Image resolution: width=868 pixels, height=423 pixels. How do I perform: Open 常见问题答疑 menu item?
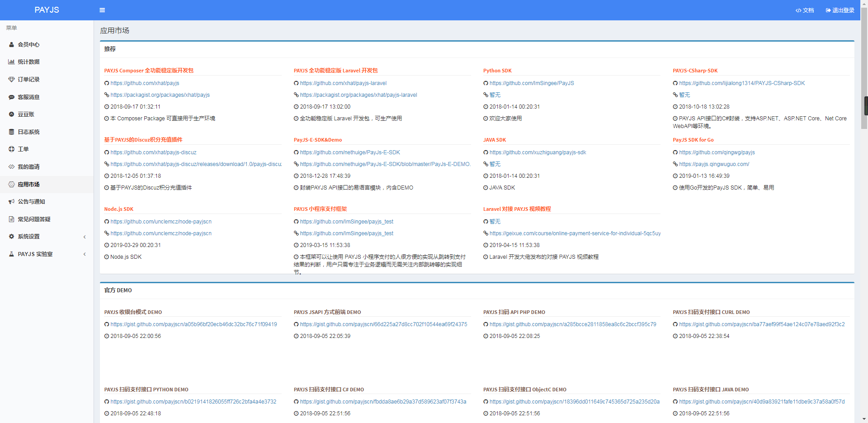pos(47,219)
